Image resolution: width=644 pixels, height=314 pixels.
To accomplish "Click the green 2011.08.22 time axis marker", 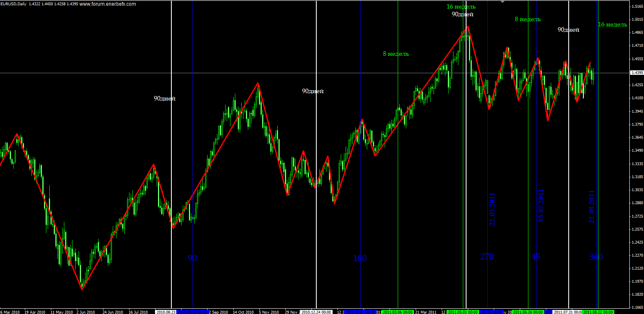I will [x=598, y=312].
